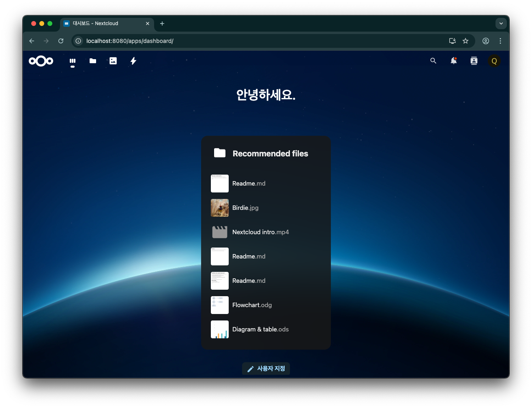Click the 안녕하세요. greeting heading
The width and height of the screenshot is (532, 408).
coord(266,94)
